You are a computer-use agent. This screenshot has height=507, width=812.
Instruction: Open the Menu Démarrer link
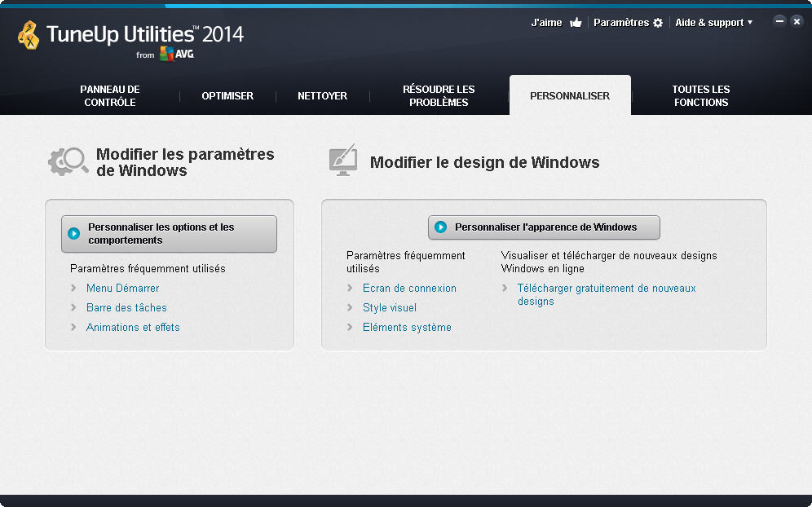click(123, 288)
